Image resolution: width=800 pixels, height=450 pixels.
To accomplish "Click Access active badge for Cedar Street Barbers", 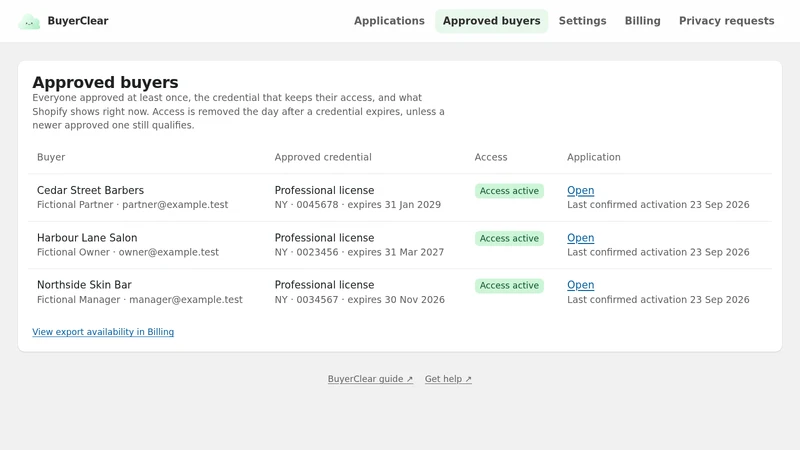I will 509,191.
